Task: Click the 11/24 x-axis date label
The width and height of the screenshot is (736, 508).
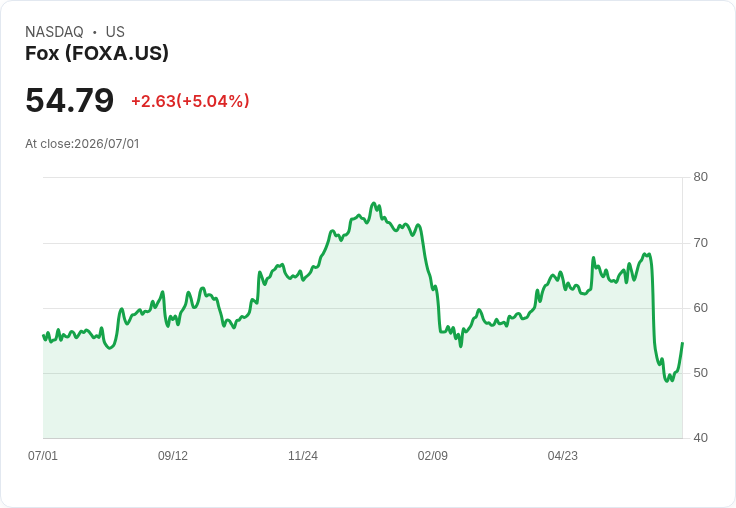Action: [303, 455]
